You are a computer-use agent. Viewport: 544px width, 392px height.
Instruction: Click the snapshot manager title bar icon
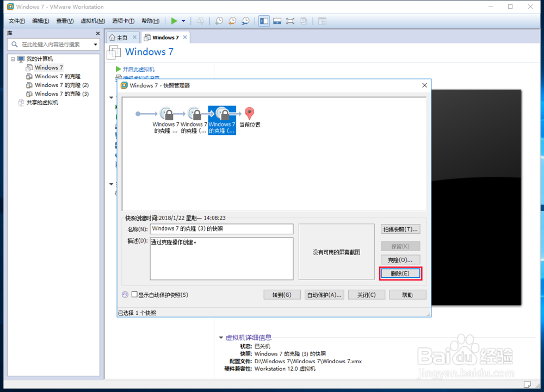(124, 85)
